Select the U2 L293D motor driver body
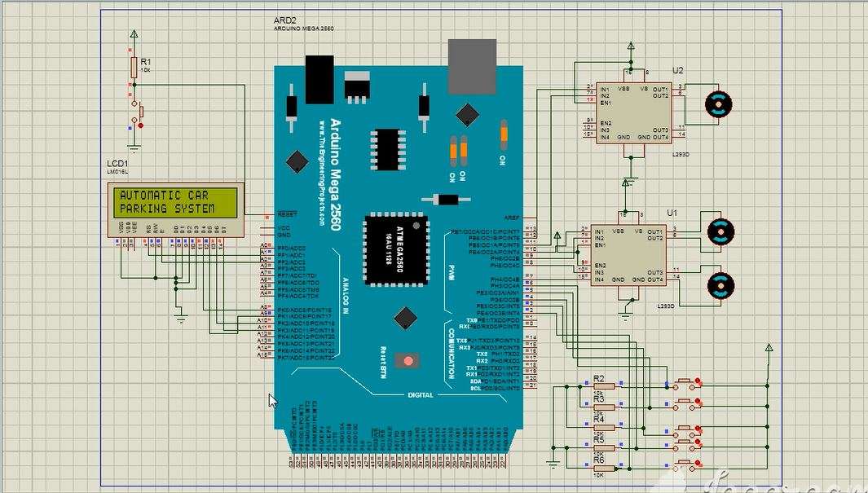The image size is (868, 493). pos(633,113)
